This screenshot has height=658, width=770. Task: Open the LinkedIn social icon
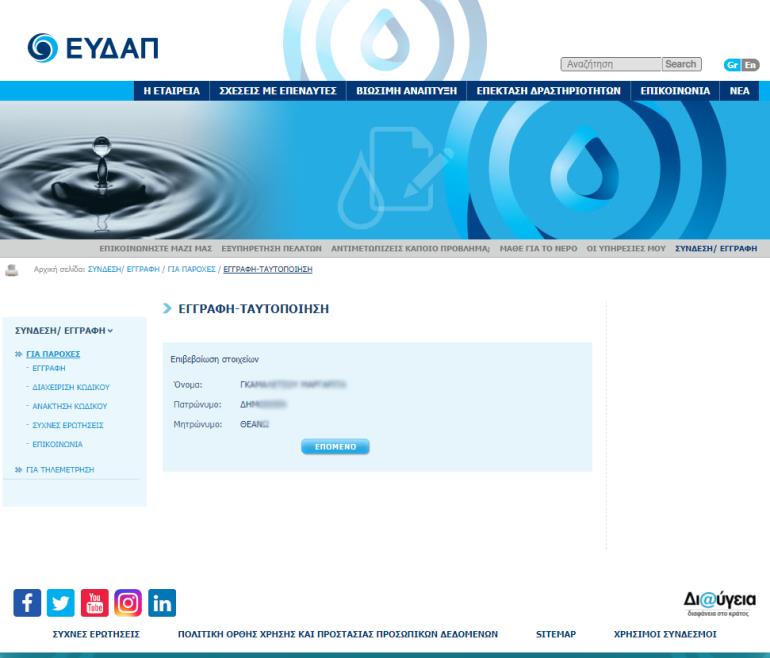click(x=161, y=603)
